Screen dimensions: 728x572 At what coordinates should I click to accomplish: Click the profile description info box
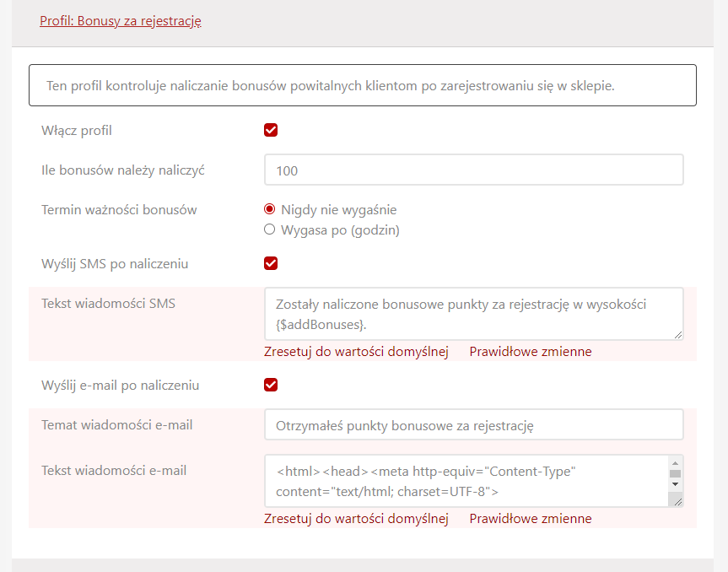pos(363,85)
